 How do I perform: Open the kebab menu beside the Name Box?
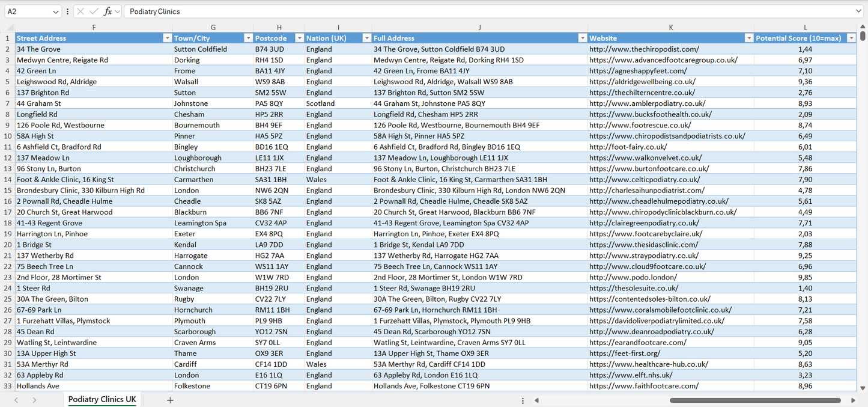tap(67, 11)
